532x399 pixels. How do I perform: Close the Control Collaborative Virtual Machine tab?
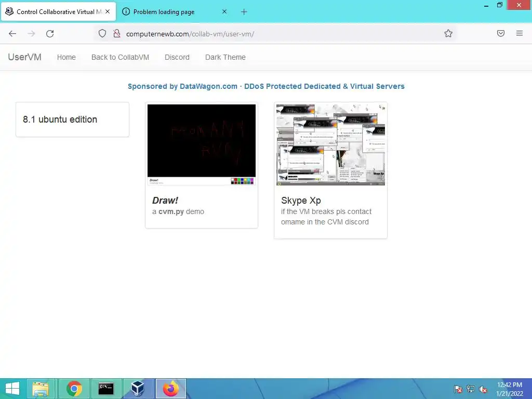pyautogui.click(x=108, y=11)
